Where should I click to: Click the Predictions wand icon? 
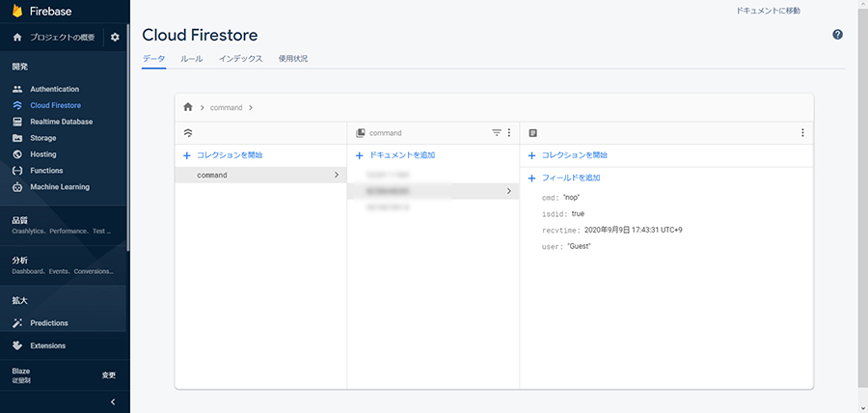point(17,322)
